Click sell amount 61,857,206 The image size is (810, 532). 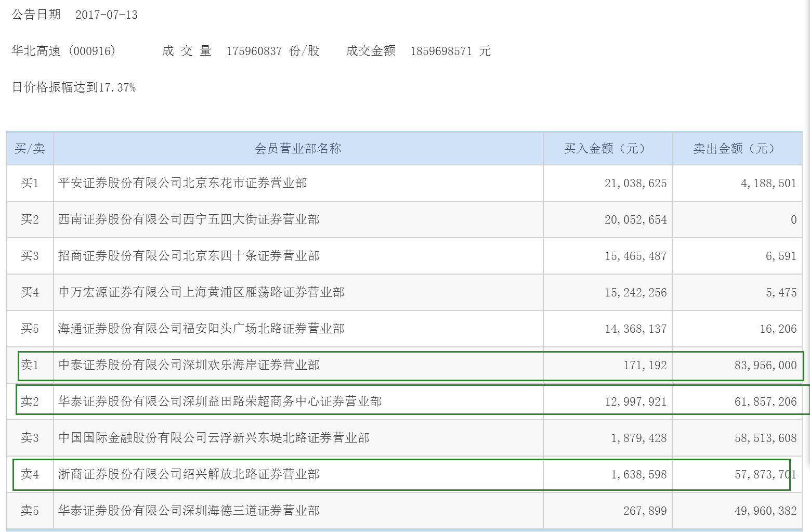point(765,401)
